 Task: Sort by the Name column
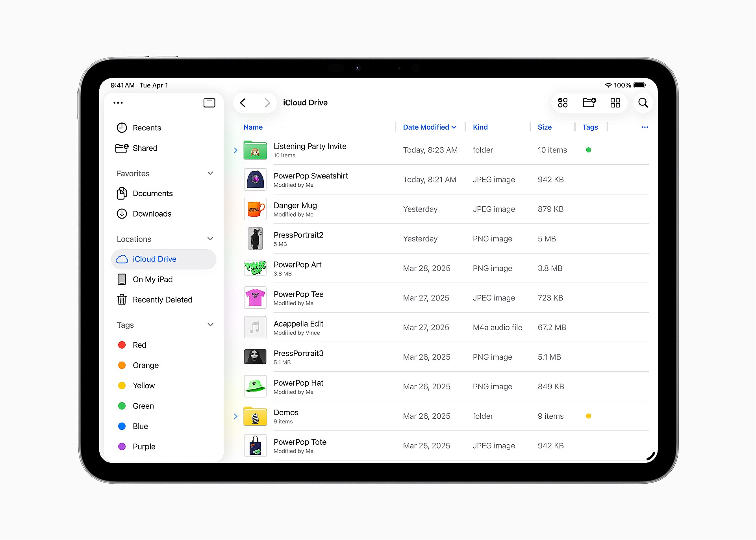(x=253, y=127)
